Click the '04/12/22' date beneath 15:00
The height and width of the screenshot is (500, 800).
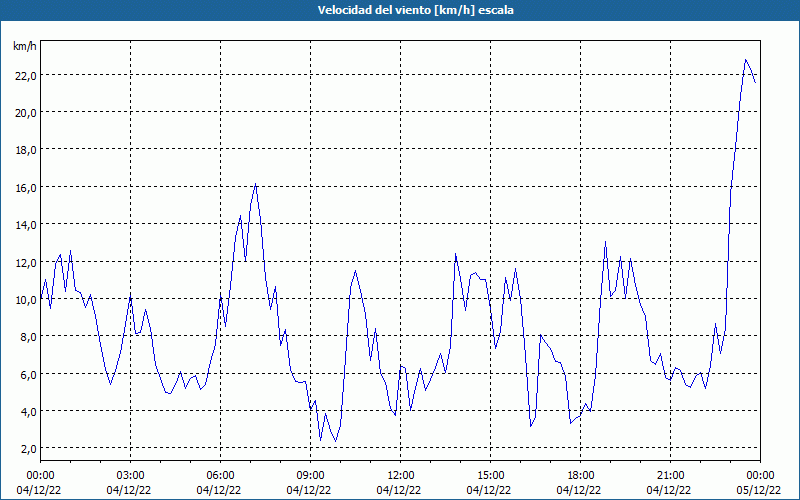489,490
